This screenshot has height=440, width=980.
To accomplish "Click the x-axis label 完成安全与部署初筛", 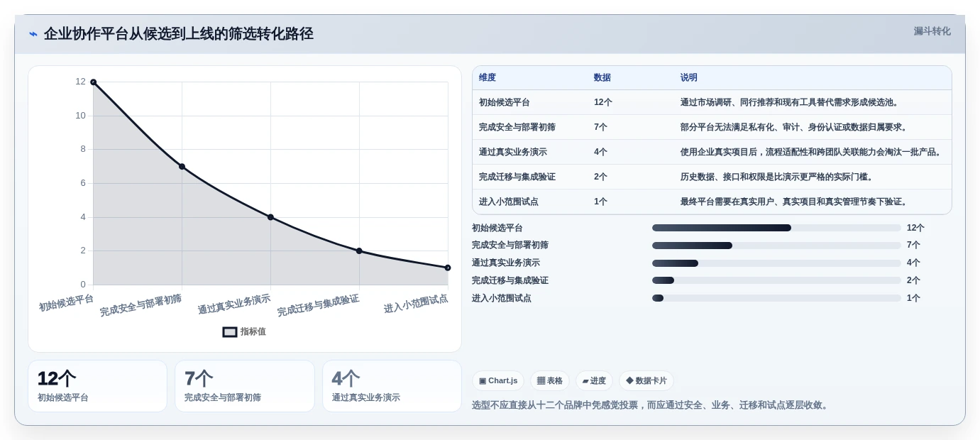I will (x=141, y=305).
